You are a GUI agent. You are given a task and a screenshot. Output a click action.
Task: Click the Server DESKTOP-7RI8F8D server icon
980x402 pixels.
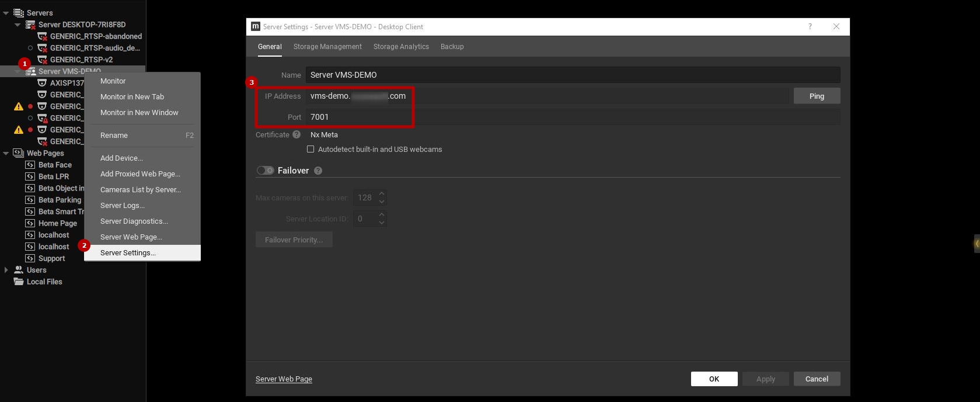click(x=30, y=25)
